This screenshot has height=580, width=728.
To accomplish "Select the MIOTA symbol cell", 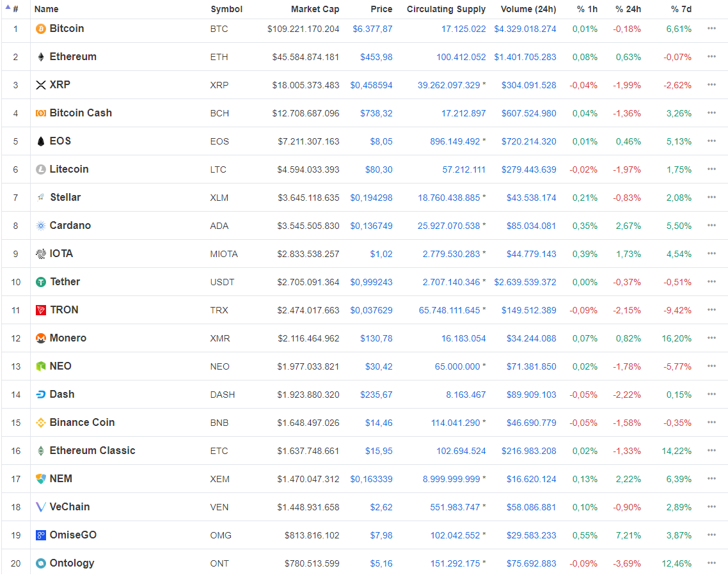I will [x=224, y=255].
